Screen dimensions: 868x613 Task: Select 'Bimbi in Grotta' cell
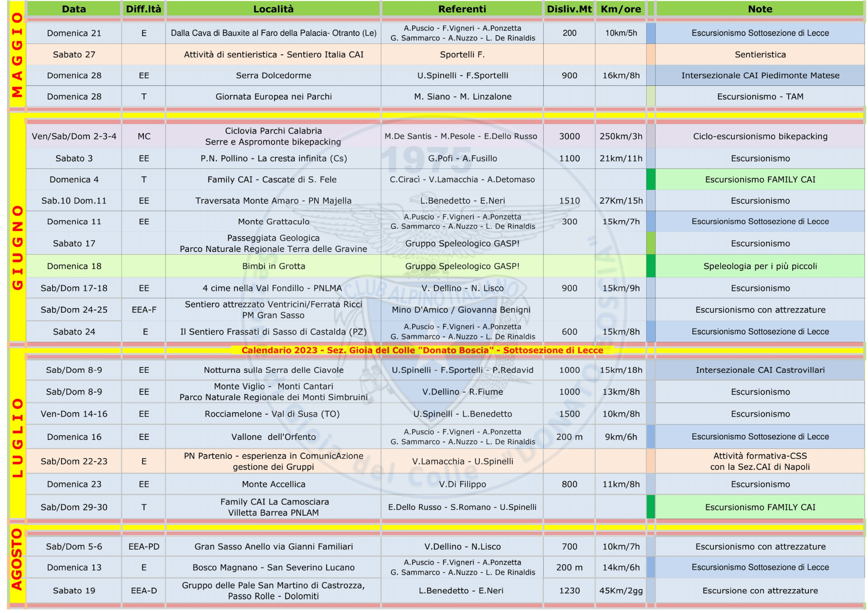click(273, 266)
